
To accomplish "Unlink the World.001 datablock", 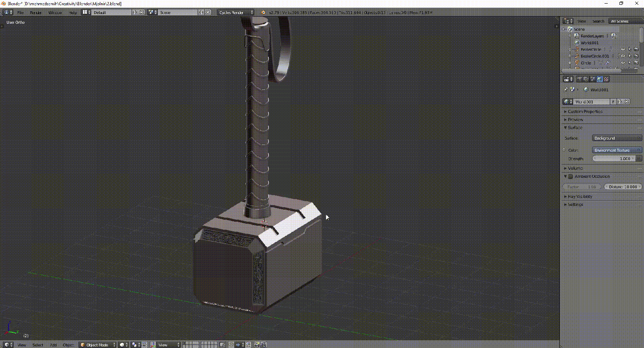I will (627, 102).
